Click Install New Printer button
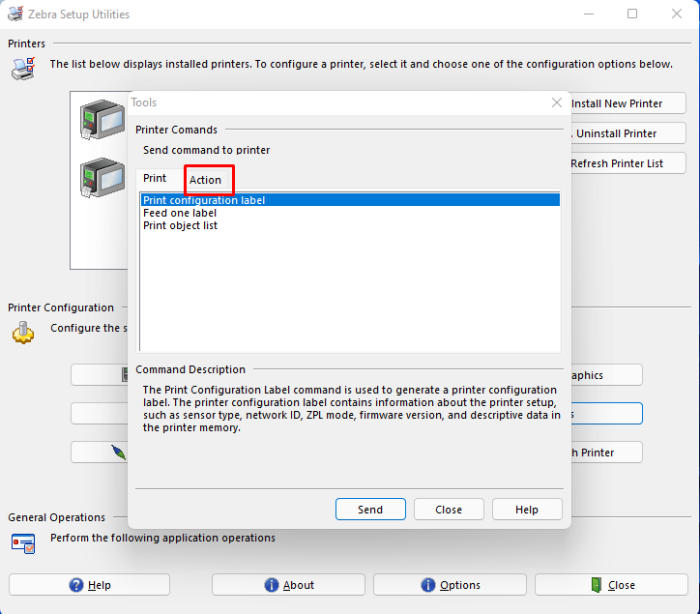 pyautogui.click(x=627, y=103)
